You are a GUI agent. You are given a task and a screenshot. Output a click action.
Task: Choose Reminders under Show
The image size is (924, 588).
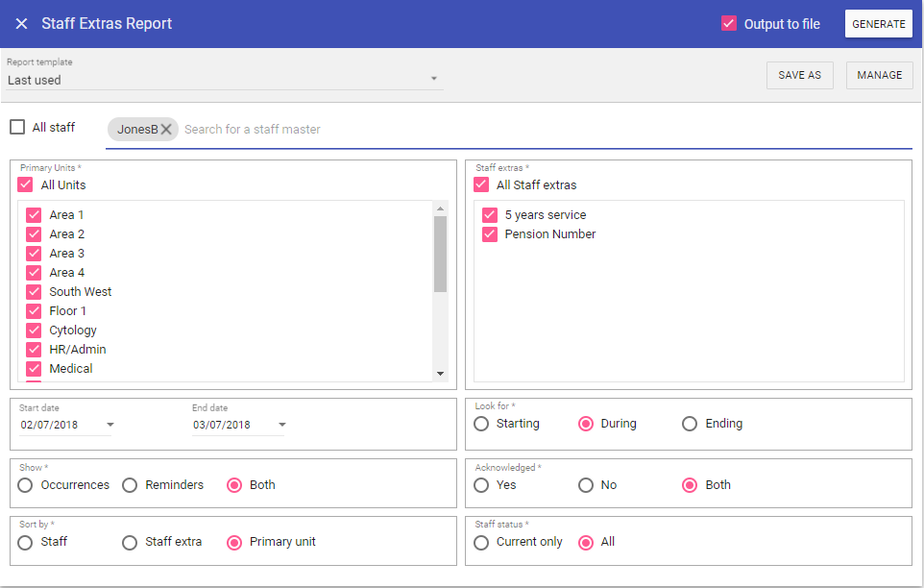click(x=130, y=485)
